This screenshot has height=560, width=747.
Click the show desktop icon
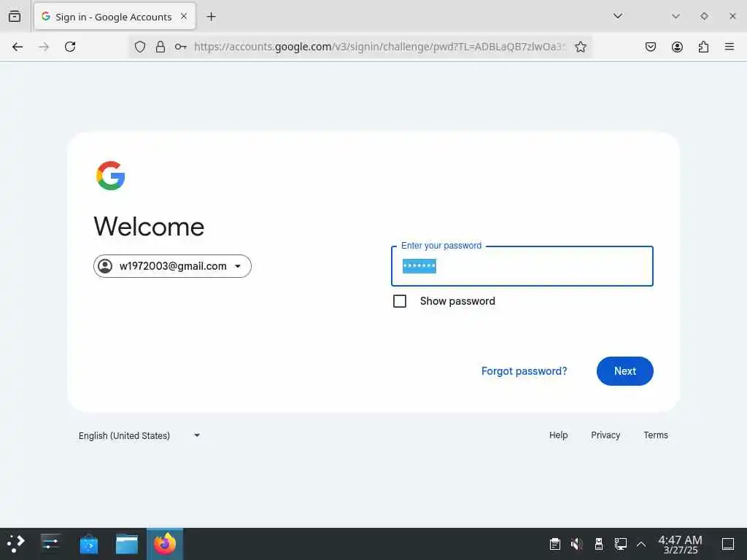pos(728,544)
